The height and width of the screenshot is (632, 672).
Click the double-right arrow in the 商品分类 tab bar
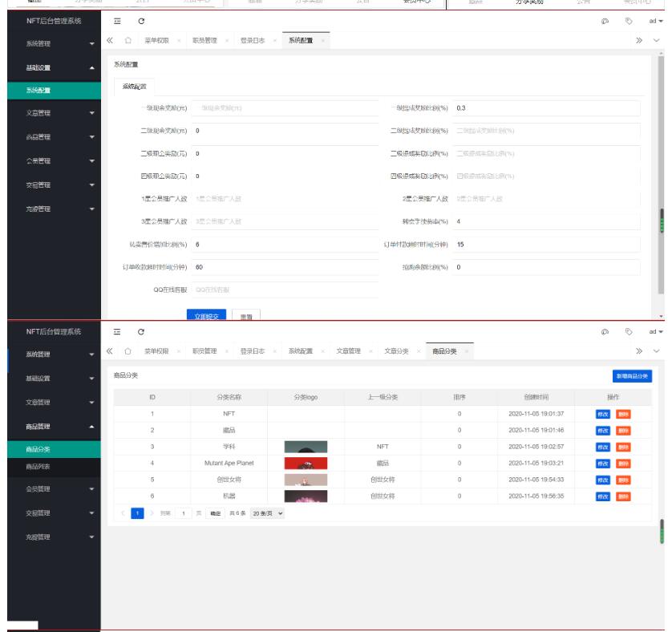click(x=641, y=351)
